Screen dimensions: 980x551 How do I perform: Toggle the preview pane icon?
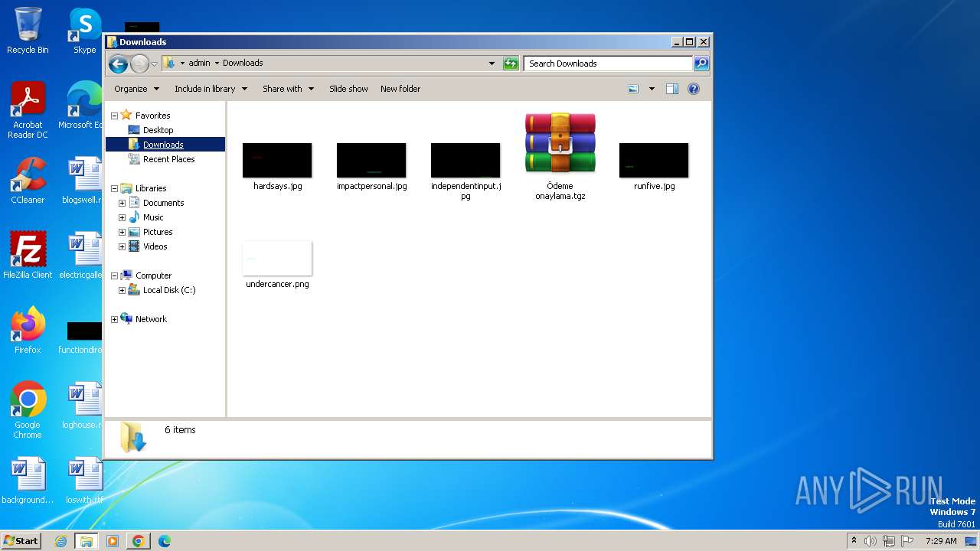pyautogui.click(x=672, y=89)
